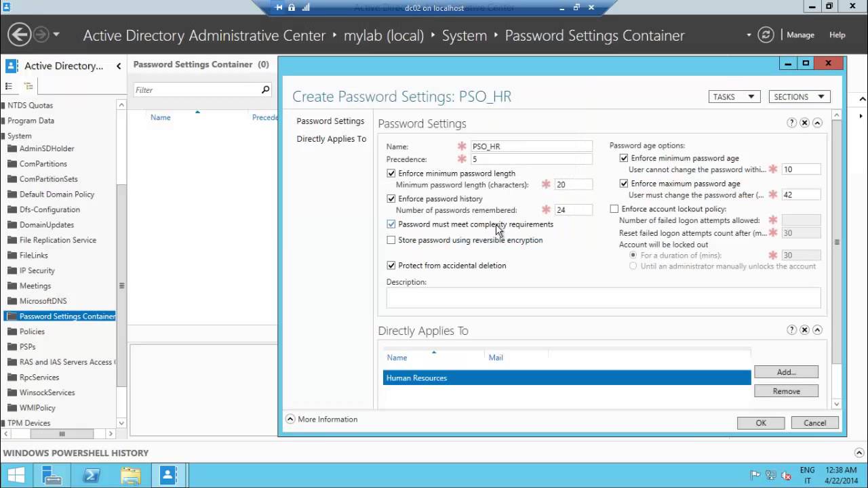Select For a duration of (mins) radio
868x488 pixels.
click(x=633, y=256)
